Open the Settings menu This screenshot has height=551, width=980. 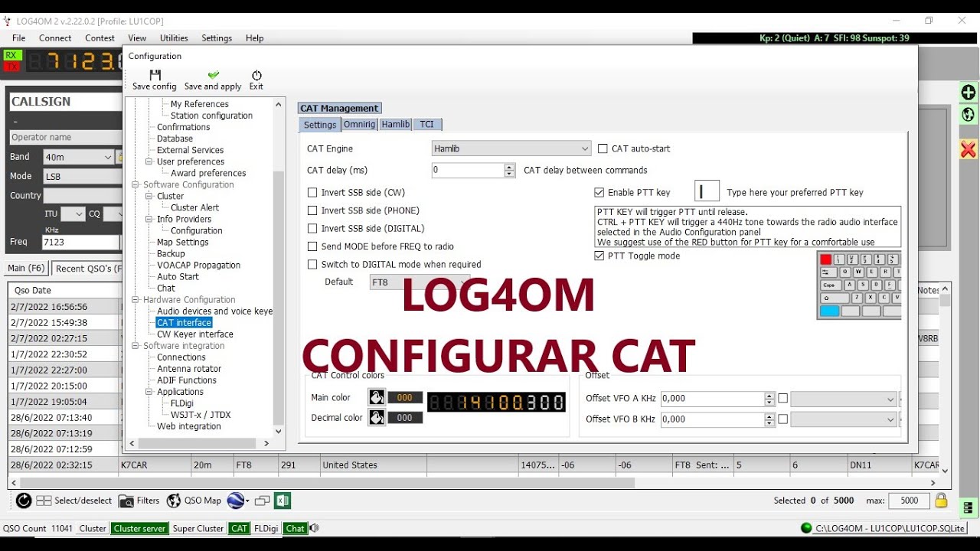tap(217, 38)
